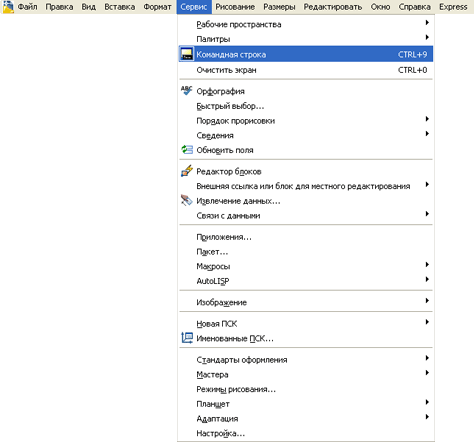Open the Файл menu

coord(27,7)
